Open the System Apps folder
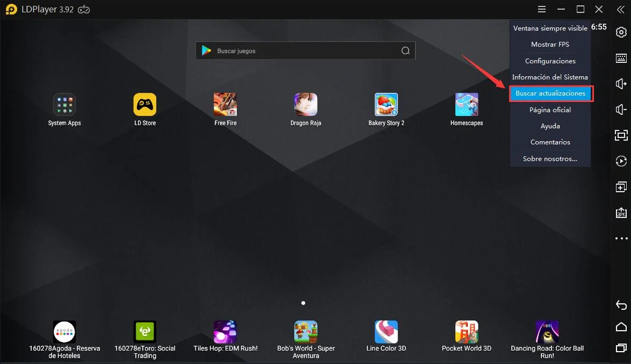The image size is (631, 364). tap(64, 105)
